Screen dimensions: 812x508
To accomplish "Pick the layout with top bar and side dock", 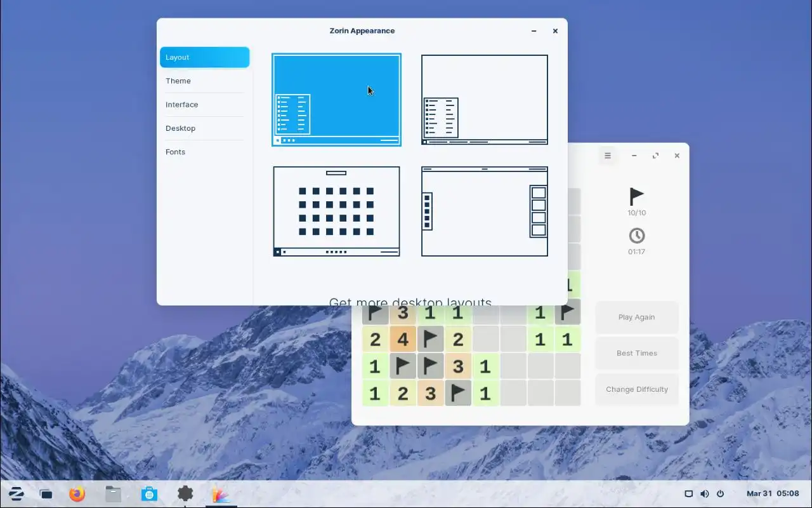I will click(x=485, y=211).
